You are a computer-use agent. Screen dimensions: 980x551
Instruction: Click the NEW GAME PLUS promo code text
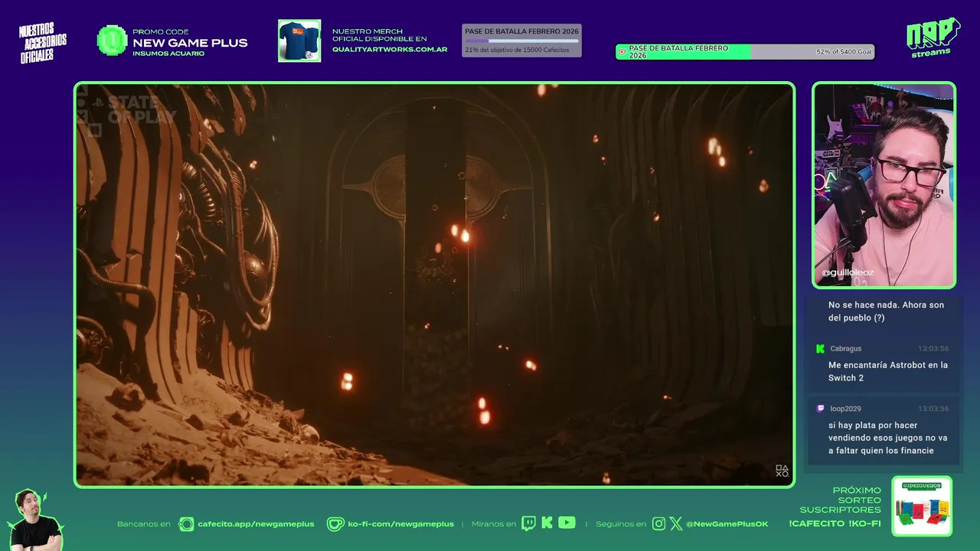click(190, 43)
